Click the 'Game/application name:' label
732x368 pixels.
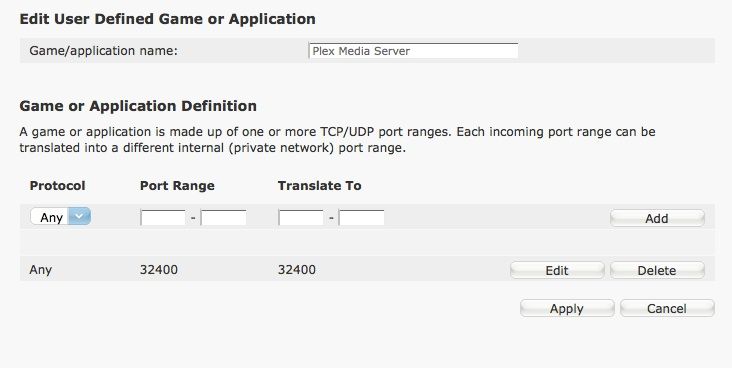coord(104,50)
